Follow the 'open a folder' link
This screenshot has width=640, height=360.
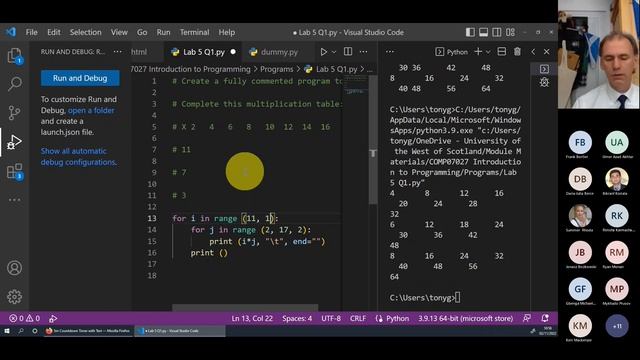pyautogui.click(x=91, y=110)
